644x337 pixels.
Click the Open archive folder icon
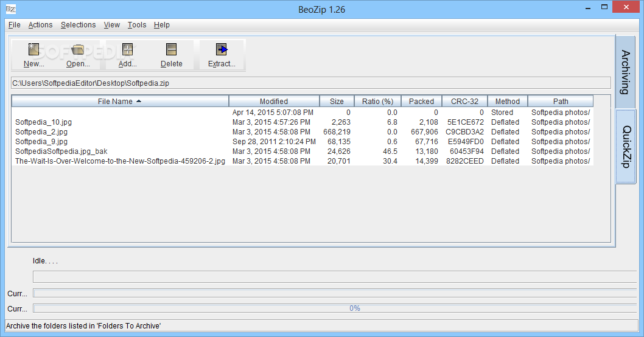pyautogui.click(x=78, y=50)
